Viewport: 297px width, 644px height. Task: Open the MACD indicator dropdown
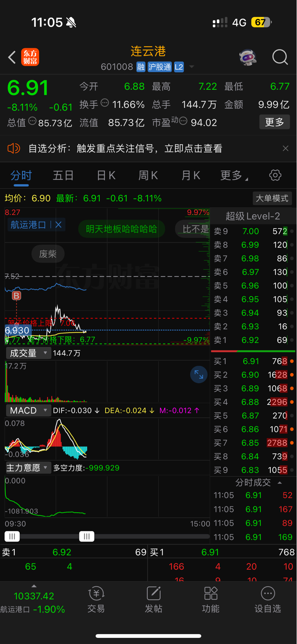28,410
